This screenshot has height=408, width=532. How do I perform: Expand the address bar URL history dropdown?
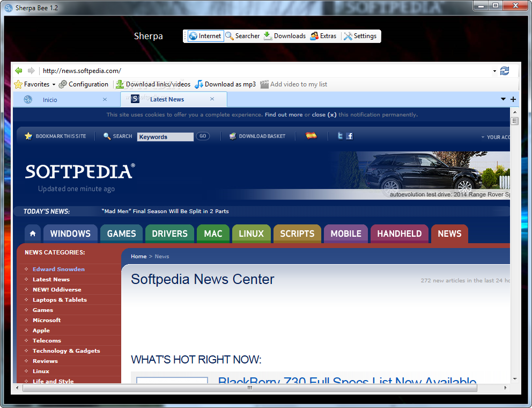494,71
